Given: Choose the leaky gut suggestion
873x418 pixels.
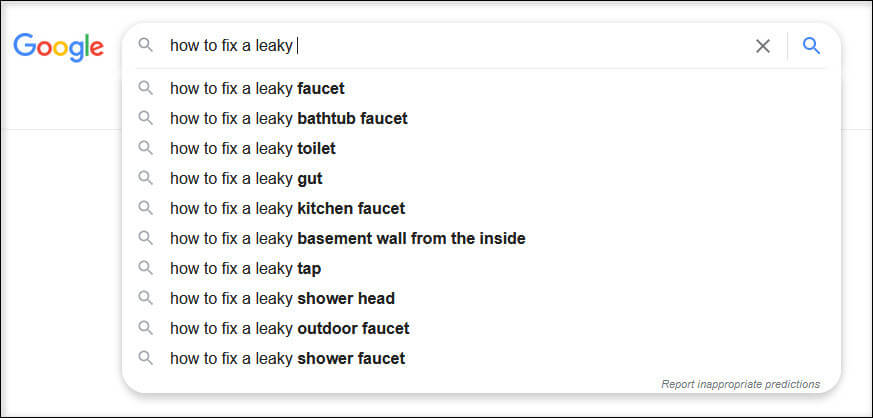Looking at the screenshot, I should [x=482, y=179].
